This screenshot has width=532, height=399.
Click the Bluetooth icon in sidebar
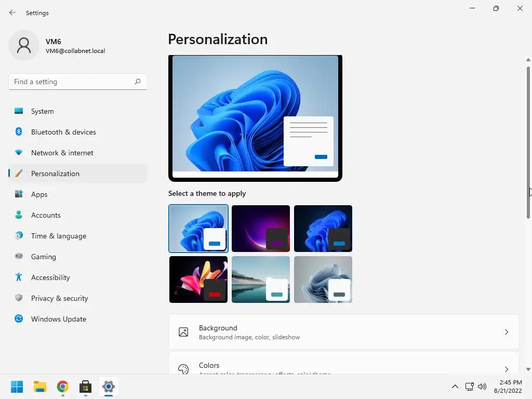pyautogui.click(x=19, y=131)
